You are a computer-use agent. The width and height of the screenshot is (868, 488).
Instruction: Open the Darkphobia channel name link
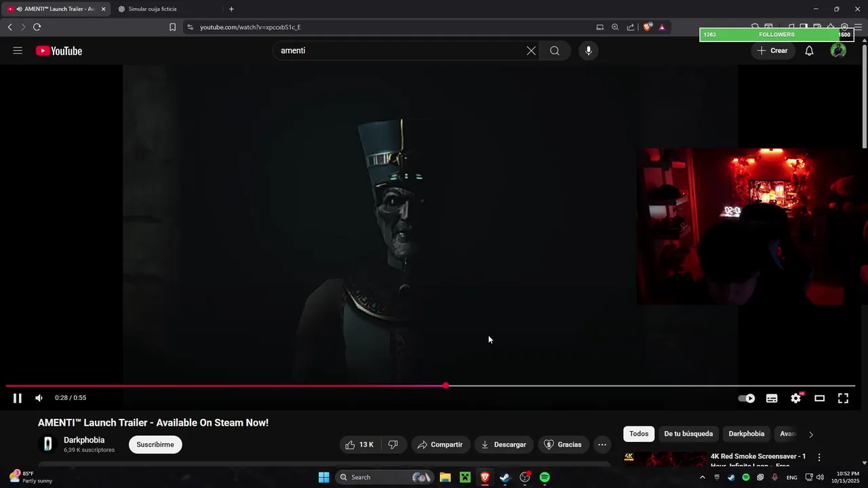(84, 440)
